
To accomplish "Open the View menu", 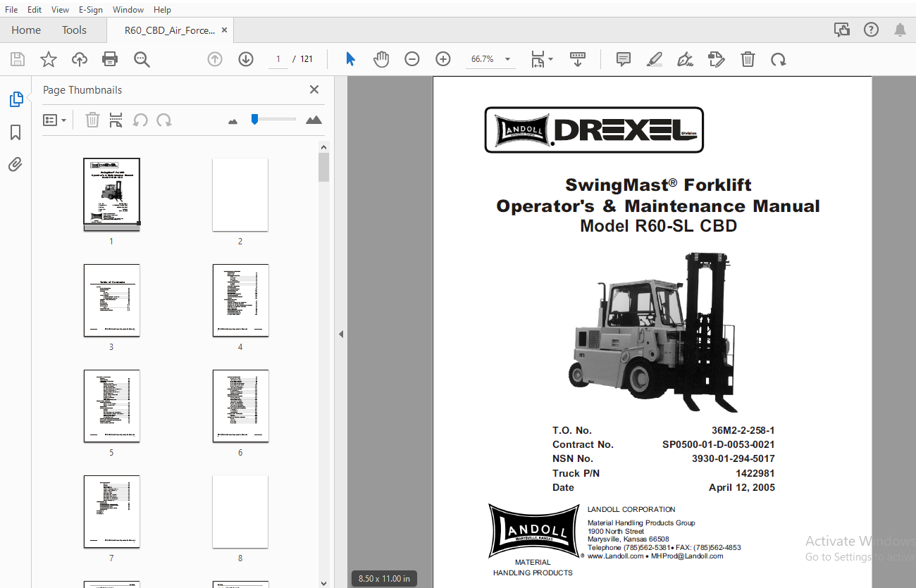I will (x=61, y=10).
